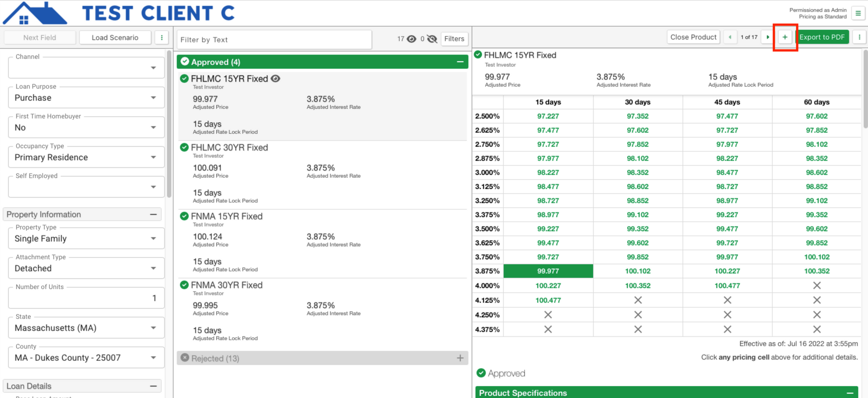
Task: Click the 60 days column header
Action: (816, 102)
